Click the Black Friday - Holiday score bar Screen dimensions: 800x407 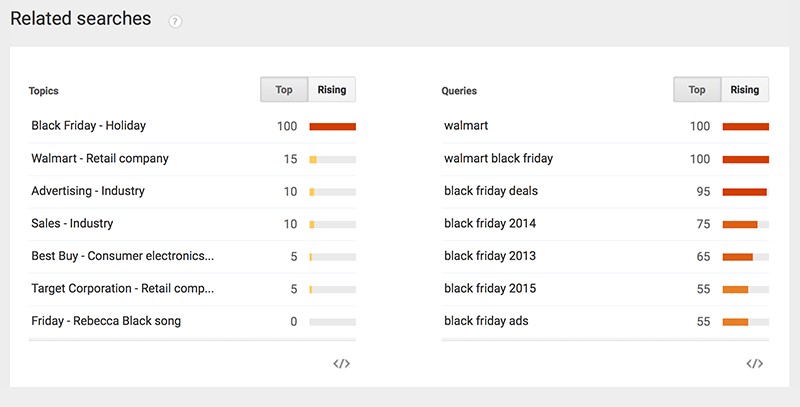coord(333,126)
